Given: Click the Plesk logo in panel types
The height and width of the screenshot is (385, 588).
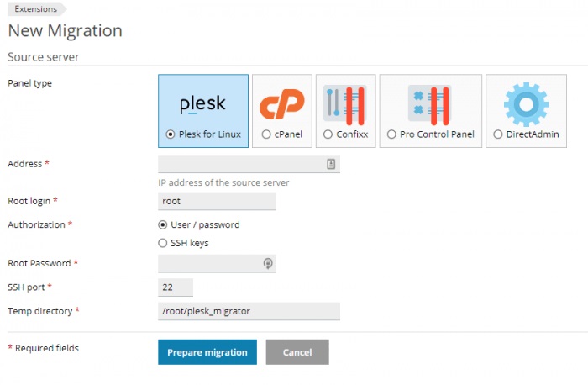Looking at the screenshot, I should pos(202,104).
